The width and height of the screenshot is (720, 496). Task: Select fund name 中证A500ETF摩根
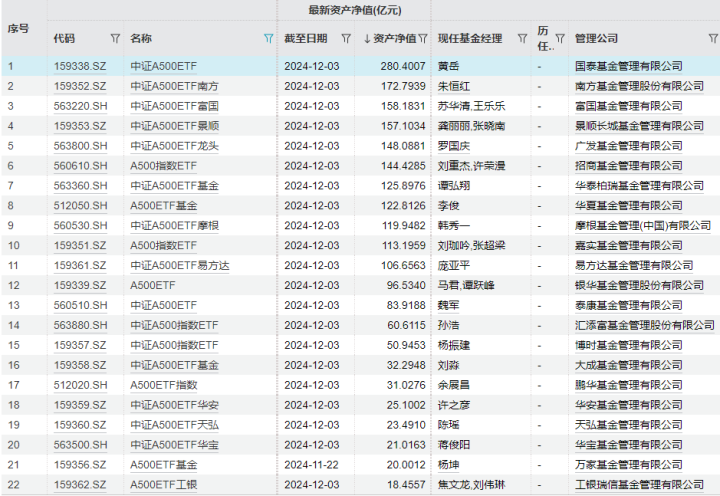point(174,226)
